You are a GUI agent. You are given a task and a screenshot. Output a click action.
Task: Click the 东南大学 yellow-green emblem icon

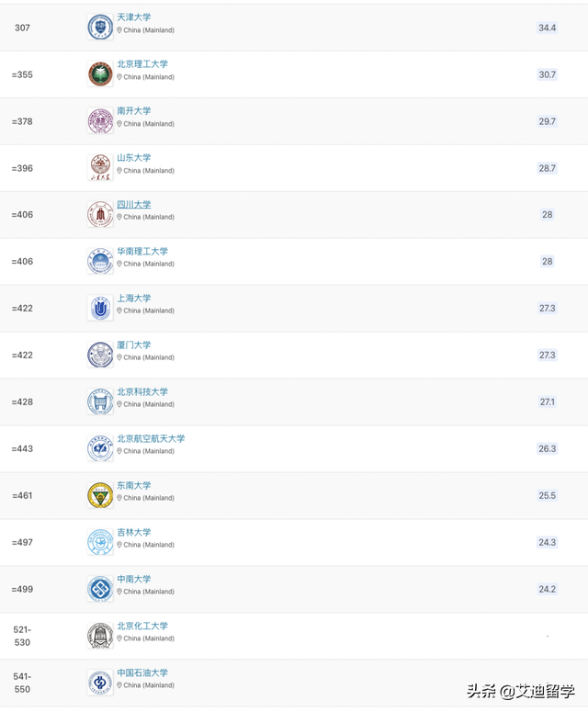[x=100, y=495]
